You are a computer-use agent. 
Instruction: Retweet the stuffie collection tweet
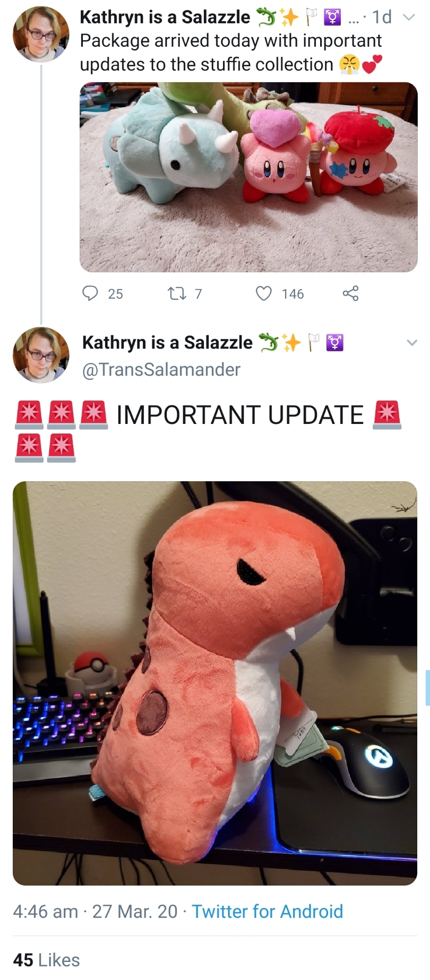(175, 293)
